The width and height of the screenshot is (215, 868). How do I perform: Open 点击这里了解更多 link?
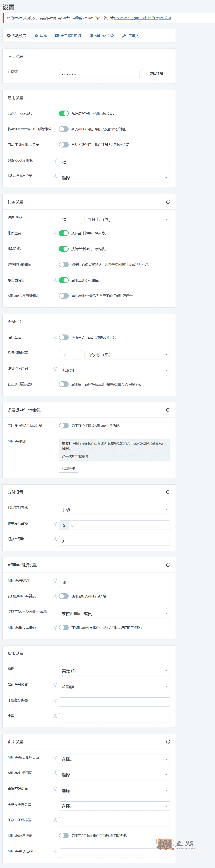coord(75,457)
